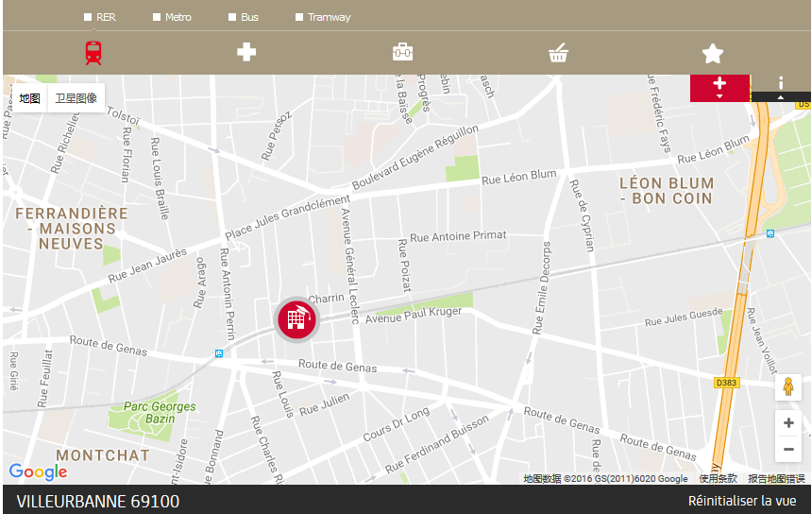Select the red train transport icon

point(93,53)
